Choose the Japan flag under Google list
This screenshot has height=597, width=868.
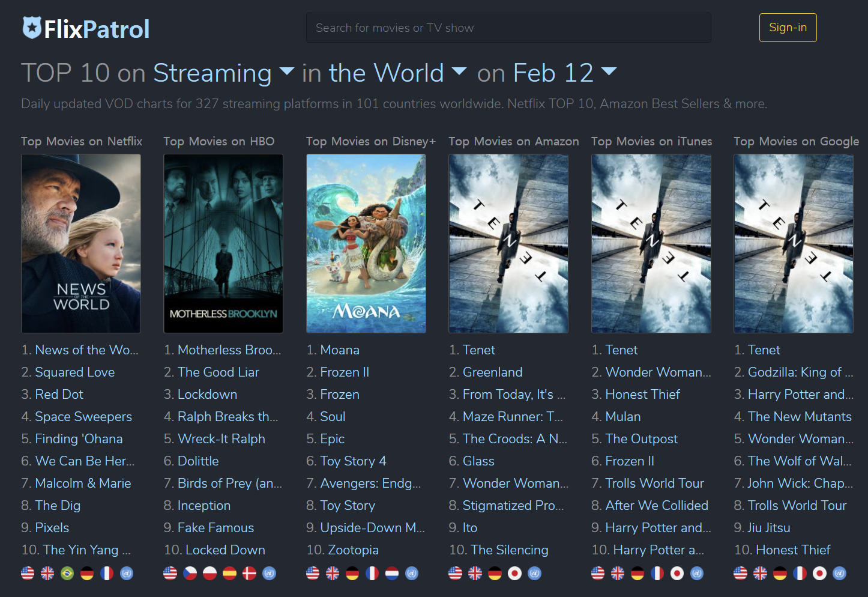819,573
